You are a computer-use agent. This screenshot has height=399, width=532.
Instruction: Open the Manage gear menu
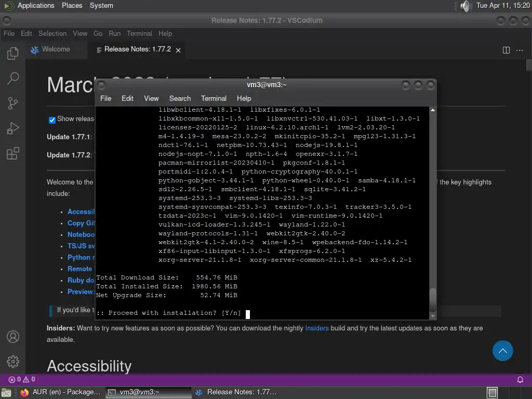[13, 362]
